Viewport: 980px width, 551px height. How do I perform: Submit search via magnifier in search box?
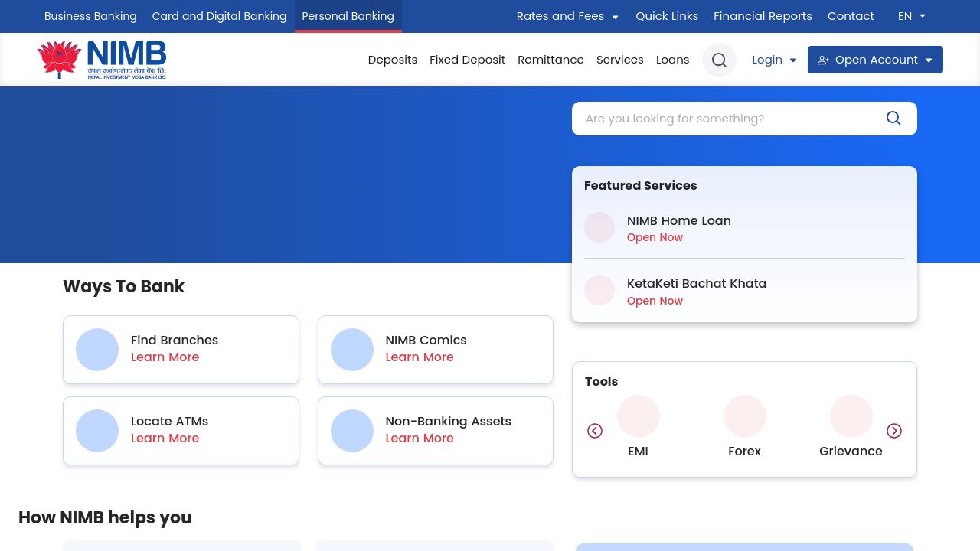pyautogui.click(x=893, y=118)
